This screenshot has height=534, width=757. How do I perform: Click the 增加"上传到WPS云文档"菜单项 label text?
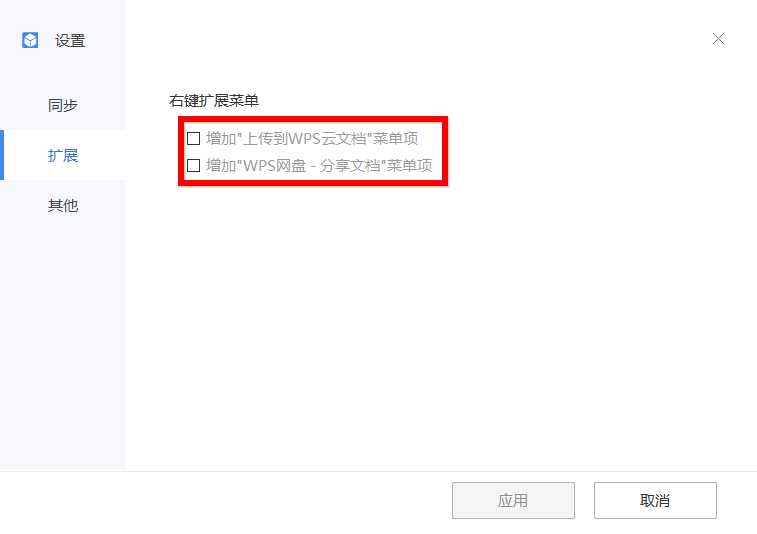point(312,139)
